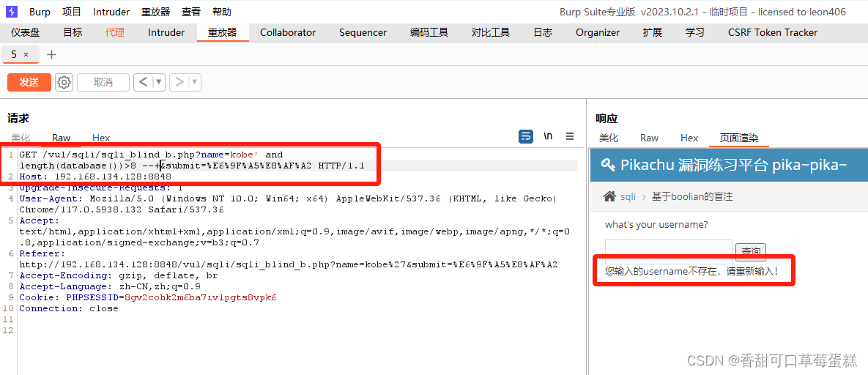Open request pane hamburger menu icon
Viewport: 868px width, 375px height.
(570, 136)
